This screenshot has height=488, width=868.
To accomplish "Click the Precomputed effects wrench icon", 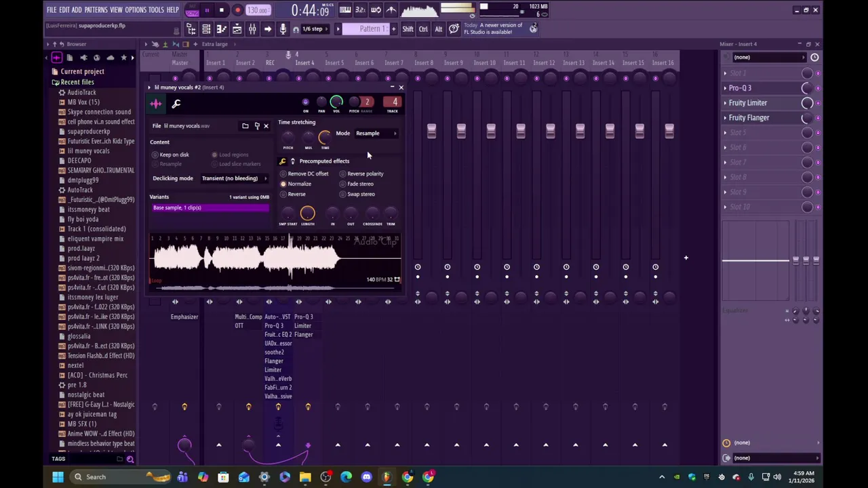I will [282, 161].
